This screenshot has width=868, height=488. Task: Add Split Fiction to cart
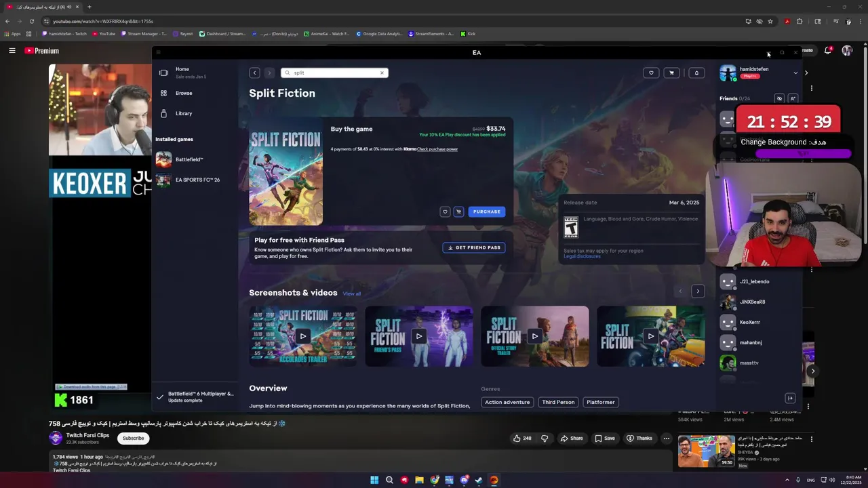pyautogui.click(x=458, y=211)
